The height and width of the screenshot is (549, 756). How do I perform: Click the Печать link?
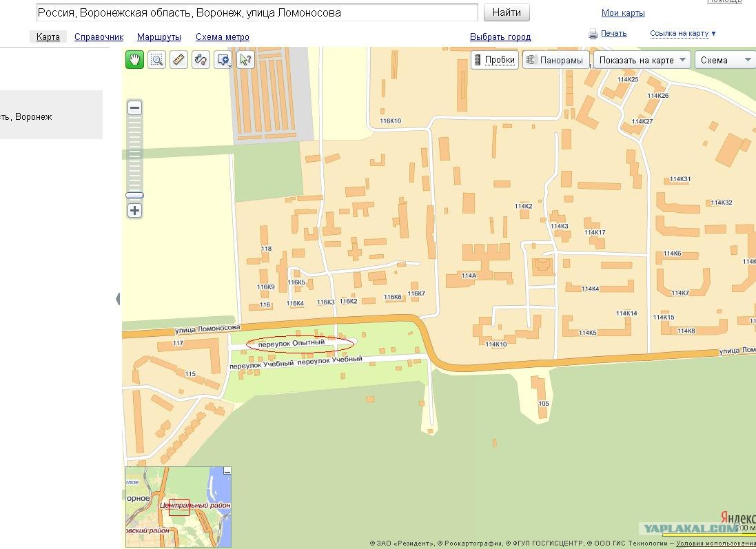614,33
